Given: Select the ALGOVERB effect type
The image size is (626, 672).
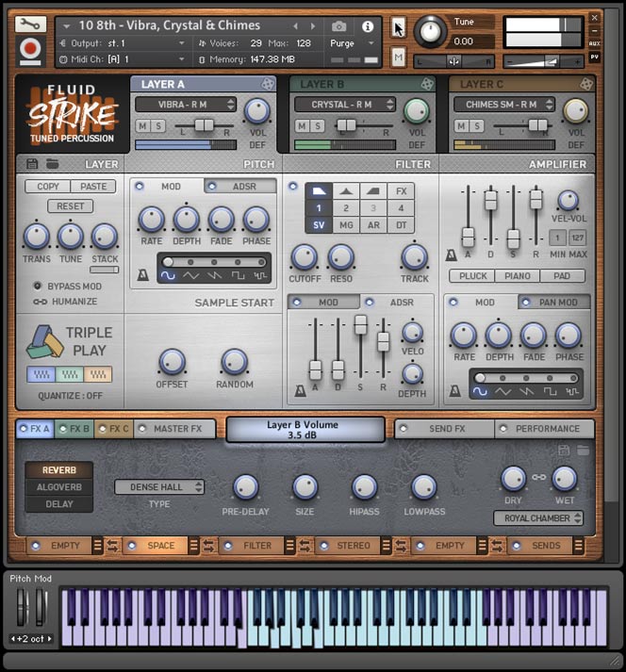Looking at the screenshot, I should pyautogui.click(x=59, y=487).
